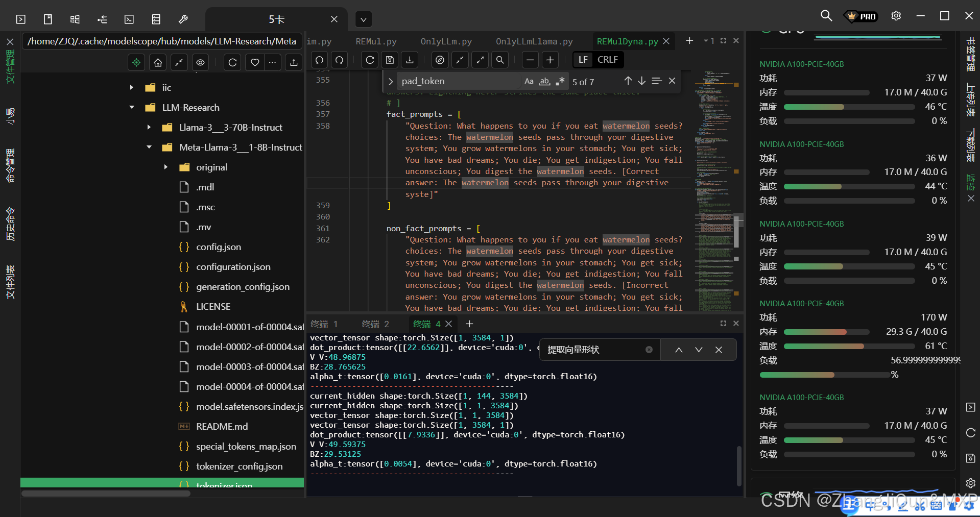
Task: Click the horizontal scrollbar under the file tree
Action: coord(106,494)
